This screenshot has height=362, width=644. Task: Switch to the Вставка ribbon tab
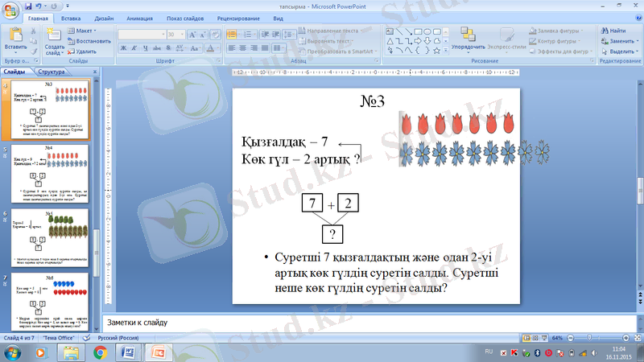pos(70,17)
